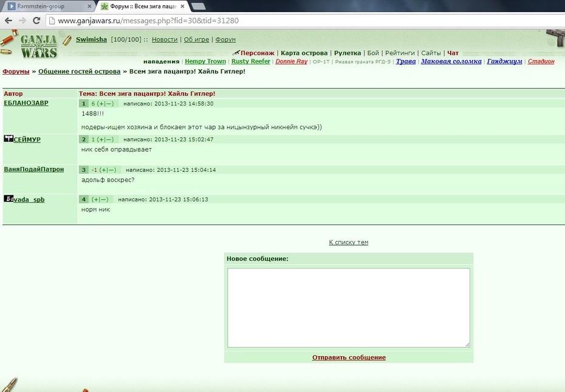Reload the page with refresh icon
The height and width of the screenshot is (392, 565).
coord(36,21)
